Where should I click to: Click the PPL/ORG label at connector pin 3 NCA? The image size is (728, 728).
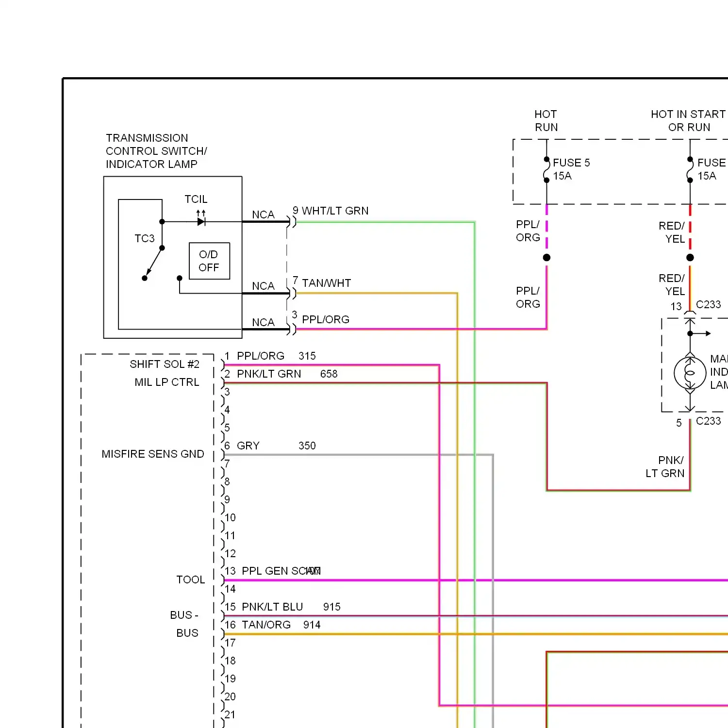click(x=326, y=319)
